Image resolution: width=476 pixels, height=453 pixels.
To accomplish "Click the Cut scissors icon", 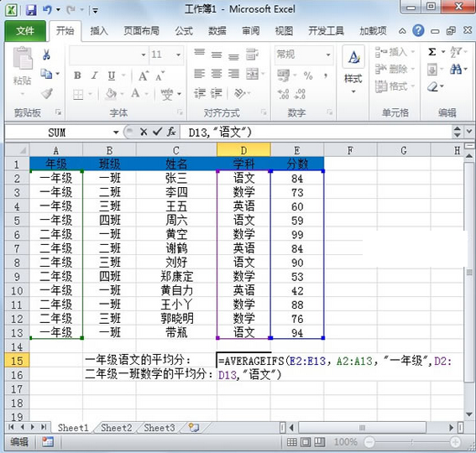I will [x=46, y=55].
